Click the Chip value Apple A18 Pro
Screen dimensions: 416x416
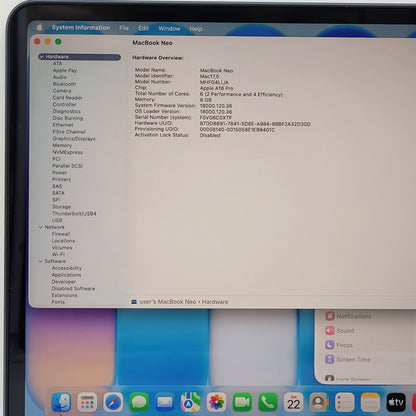coord(216,88)
